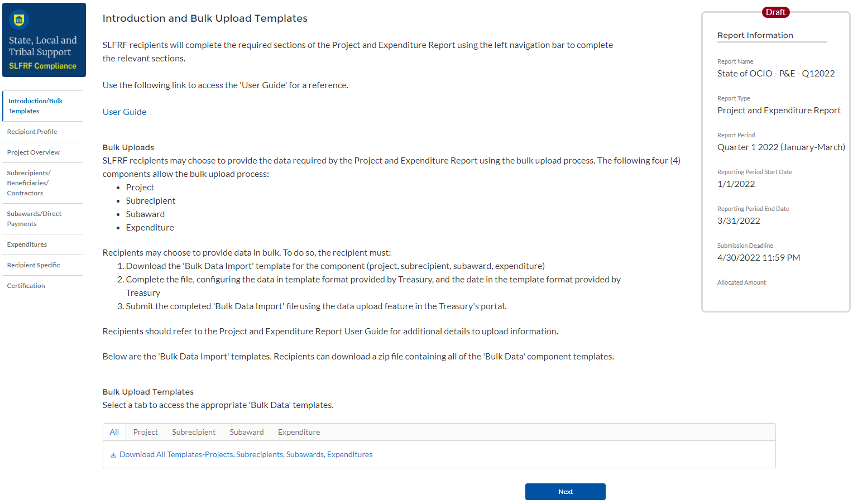
Task: Download All Templates zip link
Action: pos(246,455)
